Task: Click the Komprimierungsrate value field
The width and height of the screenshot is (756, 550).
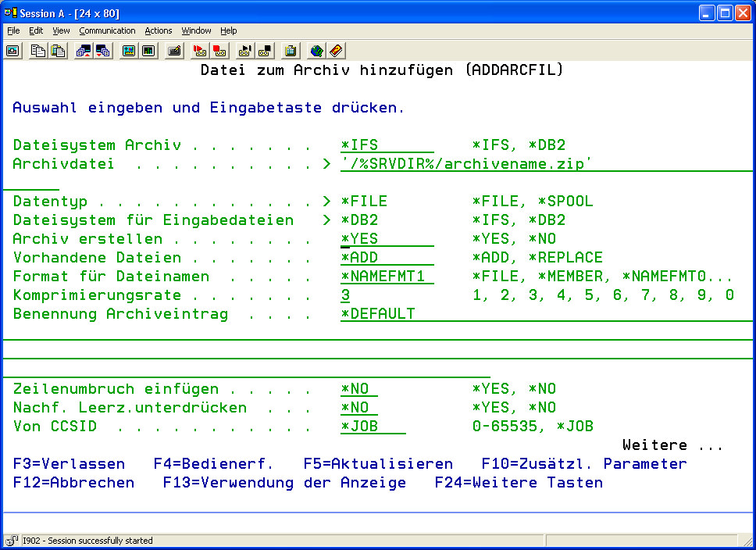Action: click(345, 295)
